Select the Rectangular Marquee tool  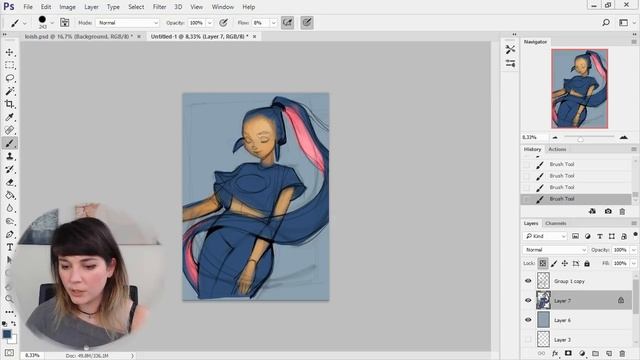(9, 65)
